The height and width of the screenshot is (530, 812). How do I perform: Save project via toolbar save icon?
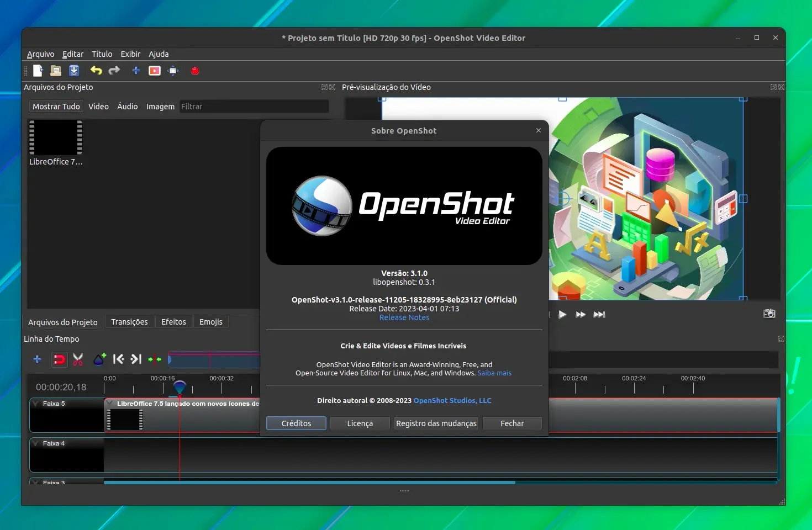(x=74, y=71)
